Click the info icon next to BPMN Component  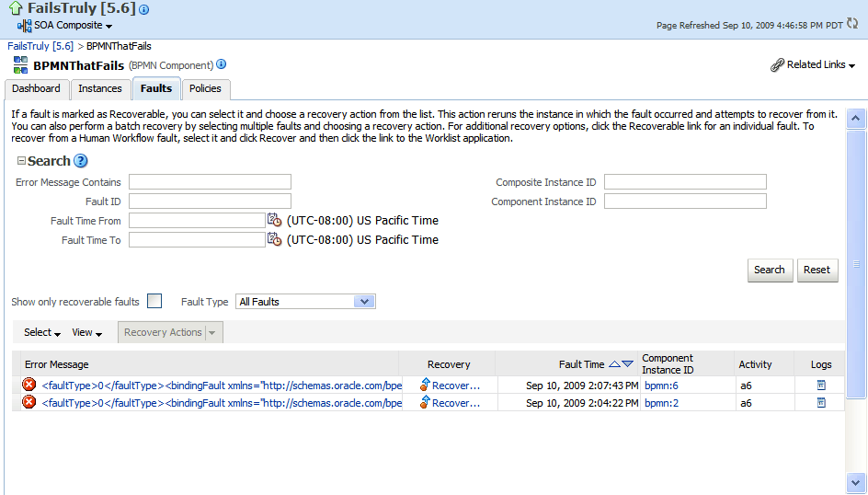point(221,64)
